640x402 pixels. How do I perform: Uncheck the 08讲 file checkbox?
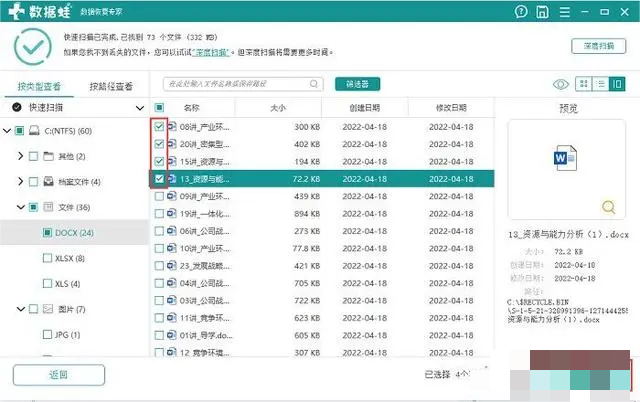[159, 127]
